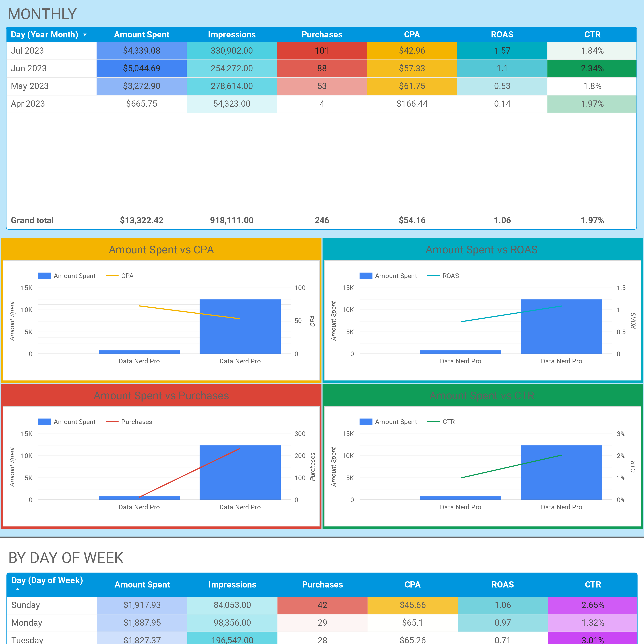Click Amount Spent legend swatch in CTR chart
This screenshot has height=644, width=644.
[366, 422]
